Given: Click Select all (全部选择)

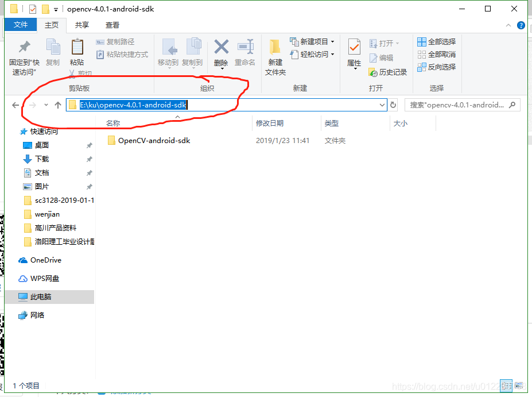Looking at the screenshot, I should 437,42.
